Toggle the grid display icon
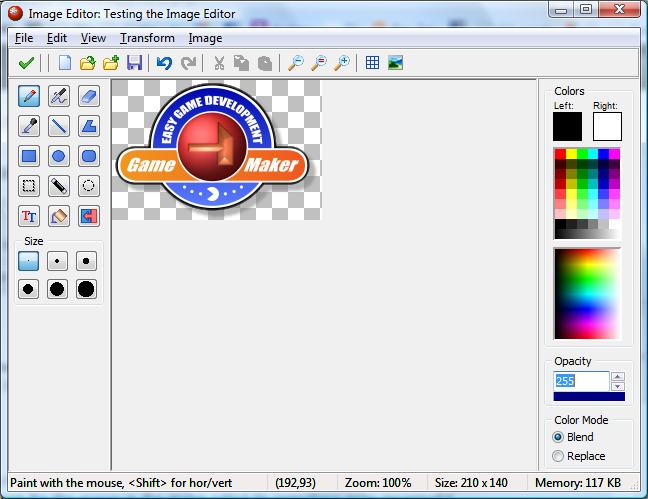This screenshot has width=648, height=499. (x=372, y=63)
